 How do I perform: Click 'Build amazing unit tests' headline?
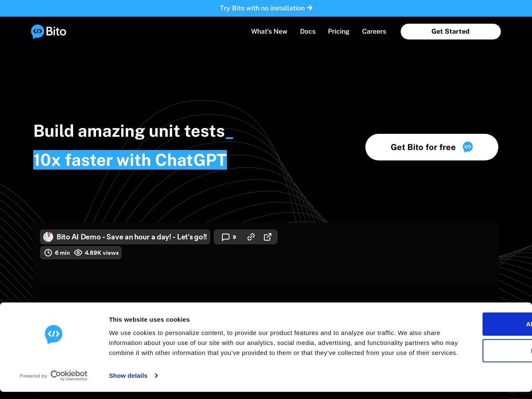tap(129, 131)
